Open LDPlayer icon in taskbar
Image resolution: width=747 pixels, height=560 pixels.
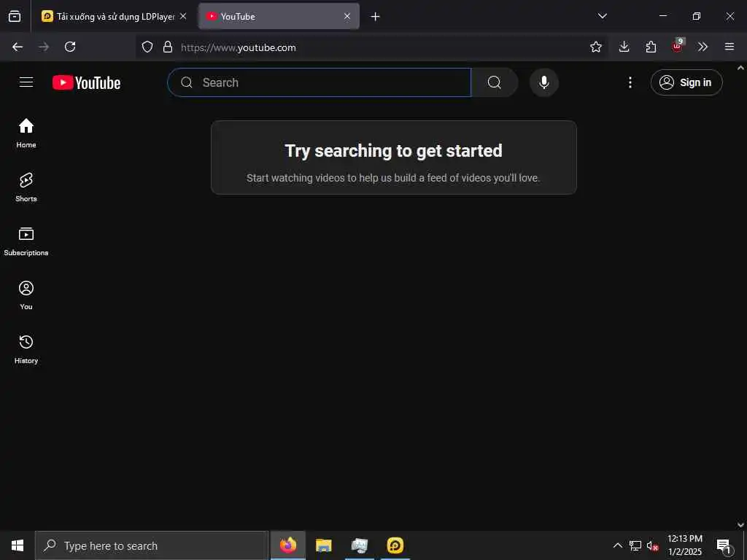click(x=395, y=545)
